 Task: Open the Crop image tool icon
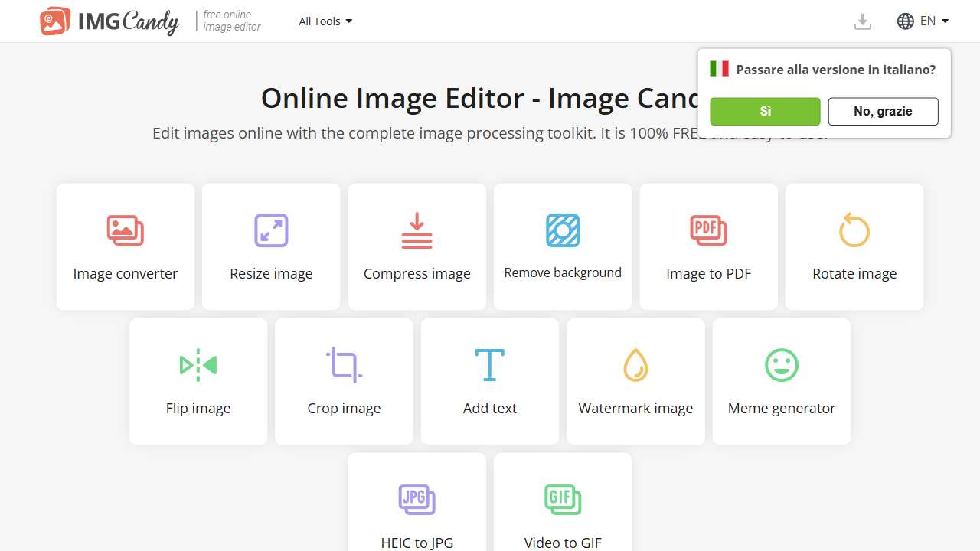[344, 365]
